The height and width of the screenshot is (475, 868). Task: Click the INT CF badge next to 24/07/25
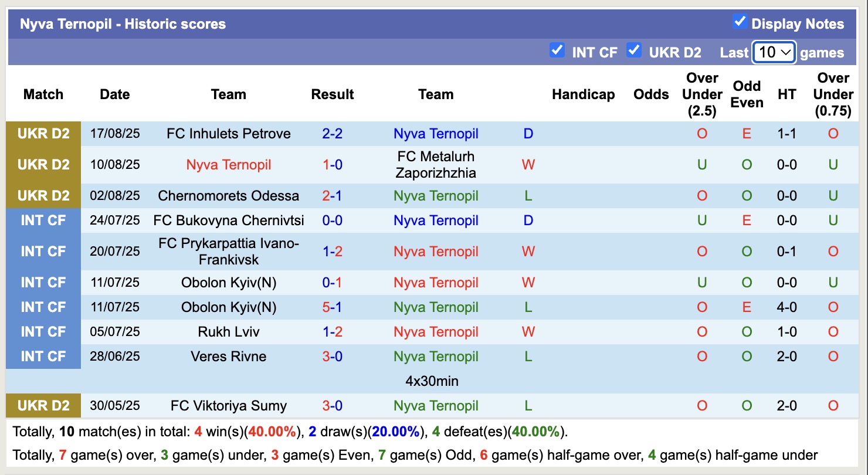pos(43,220)
